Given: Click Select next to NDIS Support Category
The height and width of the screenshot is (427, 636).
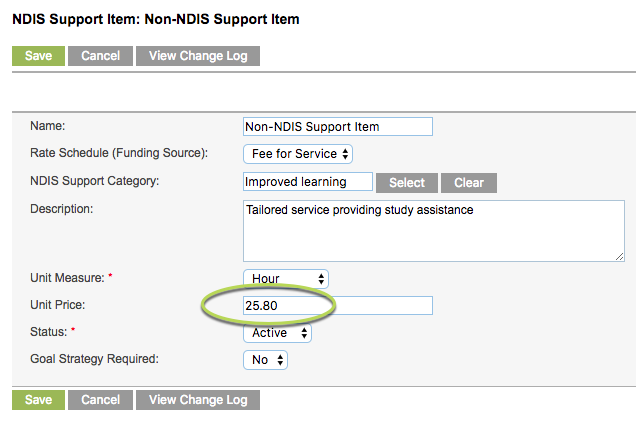Looking at the screenshot, I should click(x=407, y=183).
